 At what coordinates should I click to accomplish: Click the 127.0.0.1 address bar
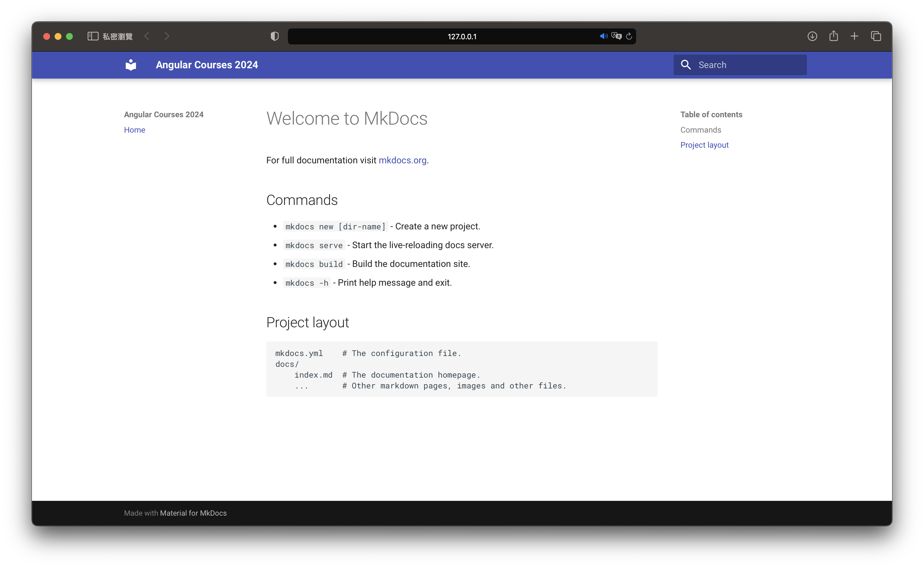462,37
